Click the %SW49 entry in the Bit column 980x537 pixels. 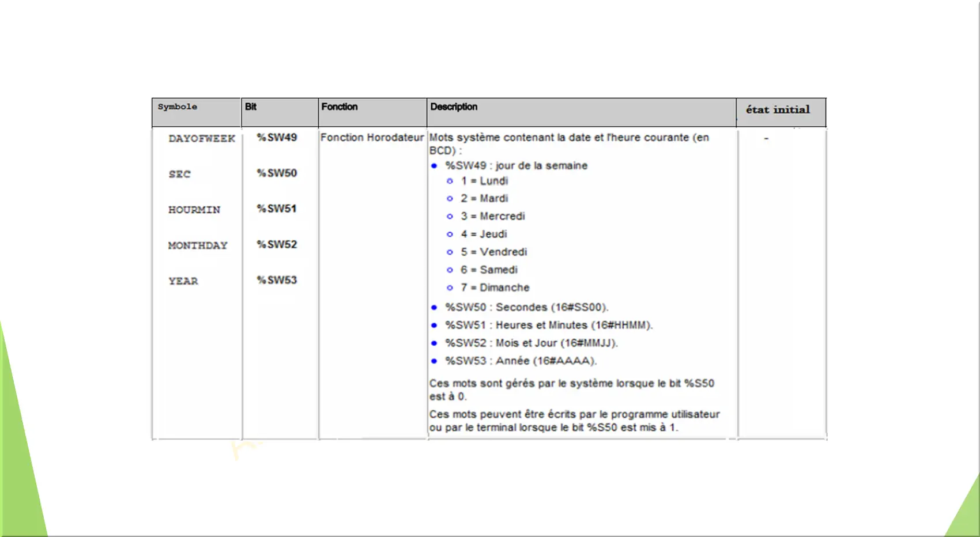(277, 138)
